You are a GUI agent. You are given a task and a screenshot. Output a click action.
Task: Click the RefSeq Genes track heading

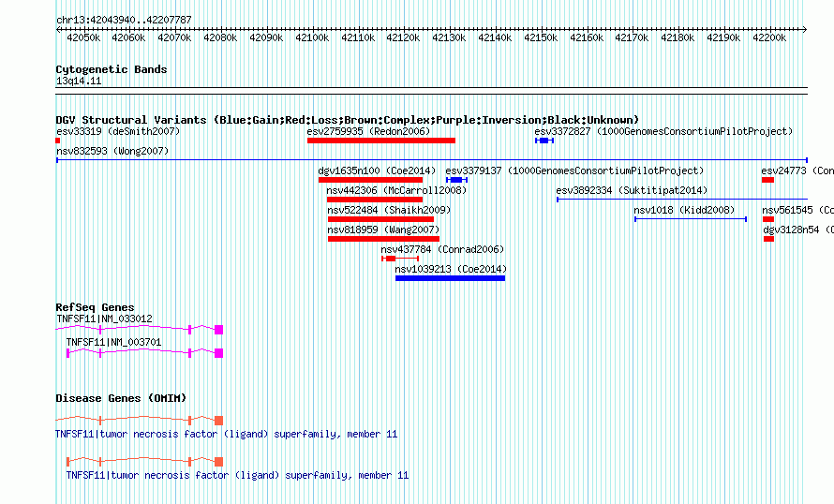pyautogui.click(x=95, y=307)
